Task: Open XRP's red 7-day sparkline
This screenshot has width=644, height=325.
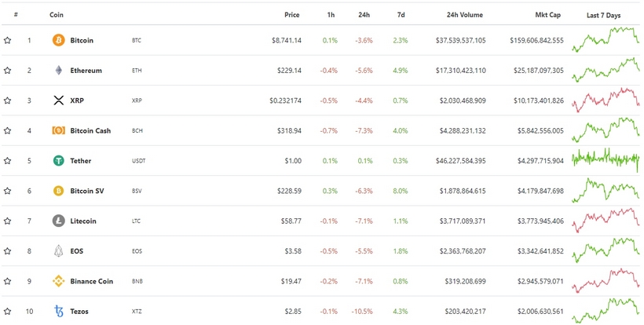Action: coord(606,100)
